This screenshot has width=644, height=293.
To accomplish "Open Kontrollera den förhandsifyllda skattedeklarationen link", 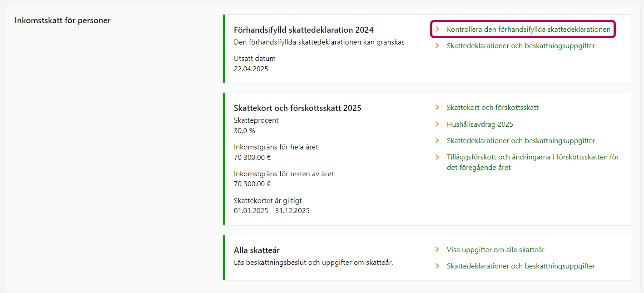I will [528, 30].
